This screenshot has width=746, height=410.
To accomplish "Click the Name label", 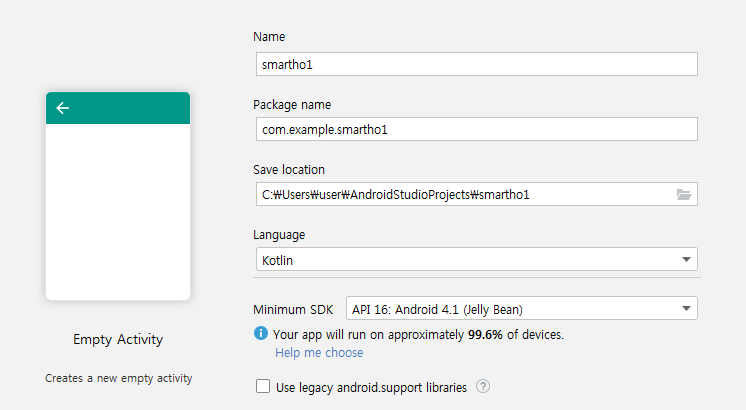I will [269, 37].
